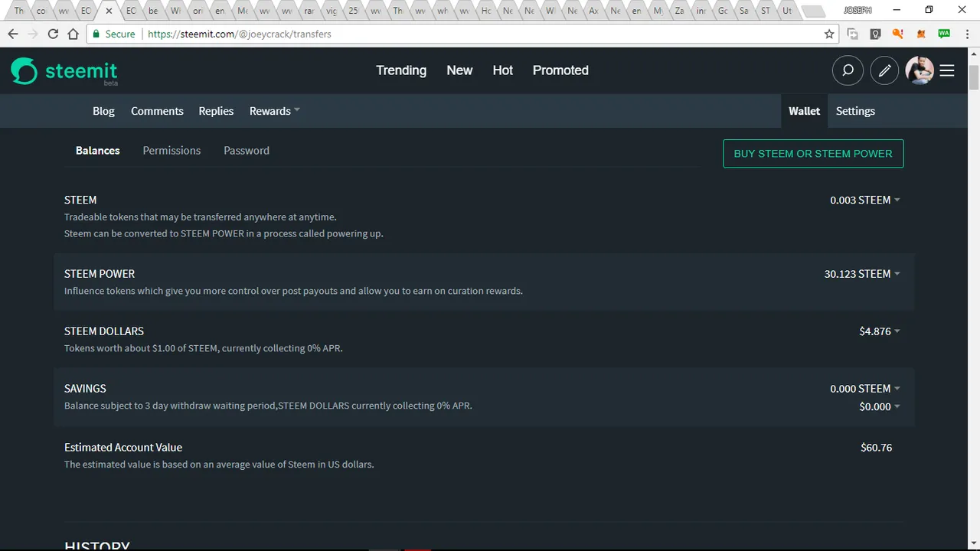Switch to the Wallet tab
The width and height of the screenshot is (980, 551).
pos(804,111)
